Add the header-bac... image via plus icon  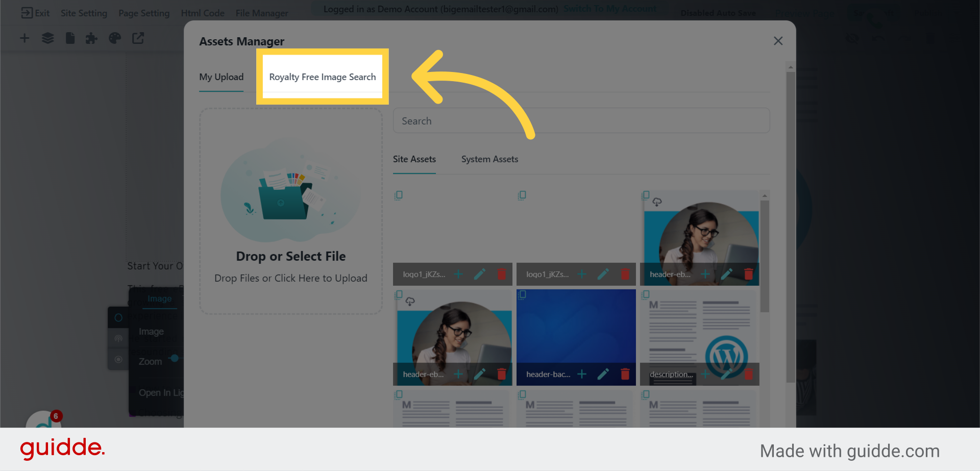(x=581, y=374)
